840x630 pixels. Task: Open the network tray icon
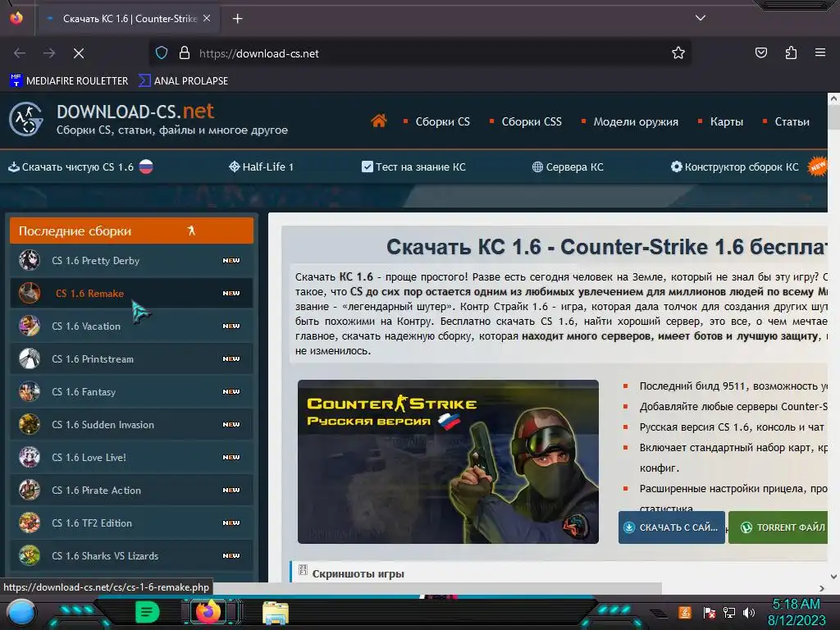pyautogui.click(x=729, y=613)
